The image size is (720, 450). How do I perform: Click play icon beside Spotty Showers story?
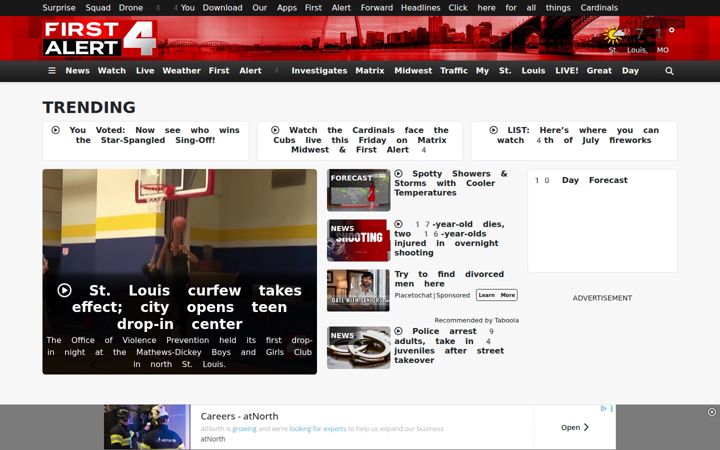[x=399, y=174]
